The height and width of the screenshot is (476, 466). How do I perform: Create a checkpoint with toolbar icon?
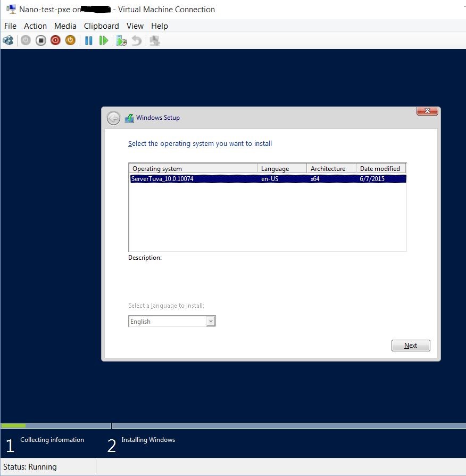point(122,40)
